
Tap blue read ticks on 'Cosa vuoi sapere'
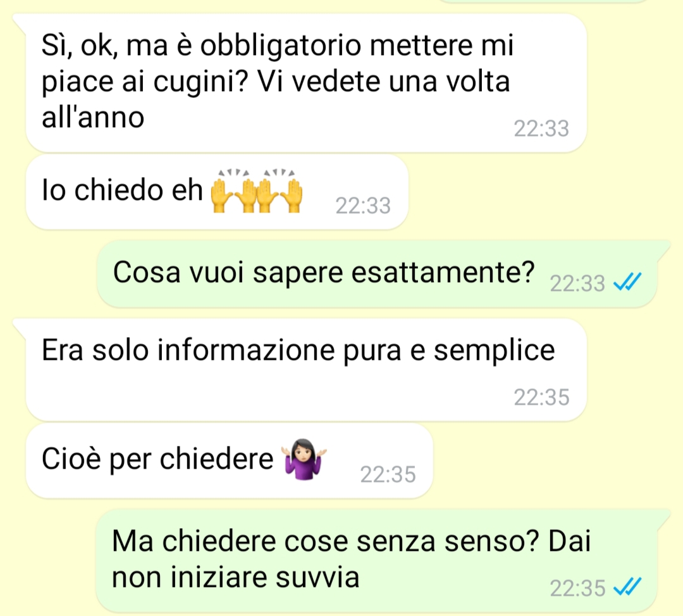[x=627, y=282]
